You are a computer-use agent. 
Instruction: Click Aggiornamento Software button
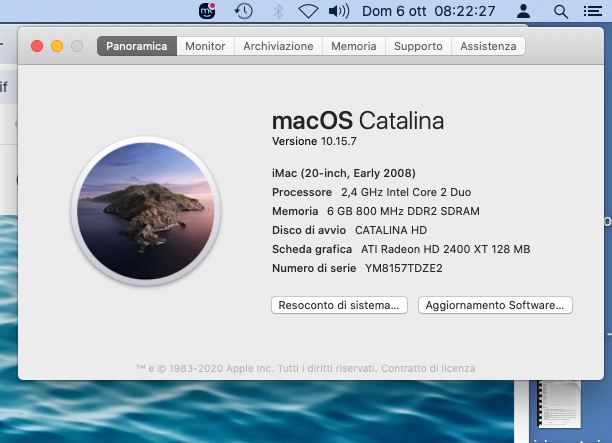pos(495,305)
